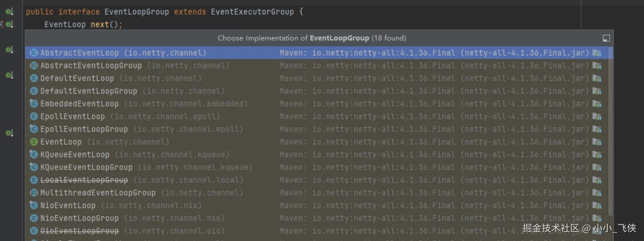This screenshot has width=644, height=241.
Task: Click class icon beside EpollEventLoopGroup
Action: (34, 129)
